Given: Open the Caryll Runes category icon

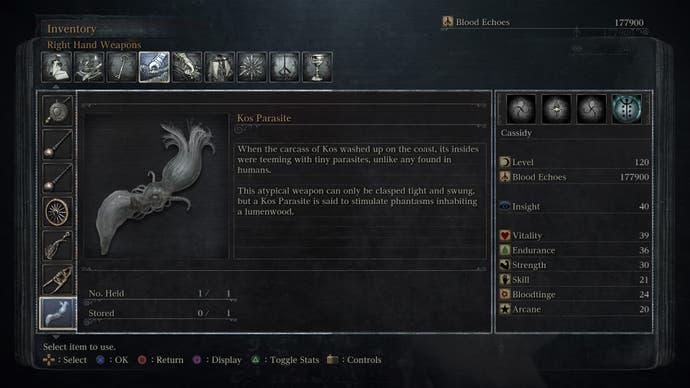Looking at the screenshot, I should 284,67.
